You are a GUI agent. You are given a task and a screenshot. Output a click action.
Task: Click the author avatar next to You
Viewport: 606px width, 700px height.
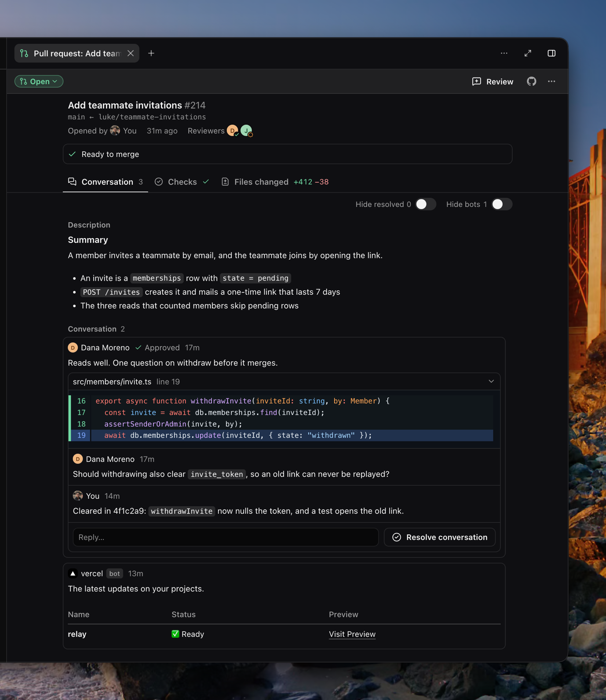tap(115, 131)
